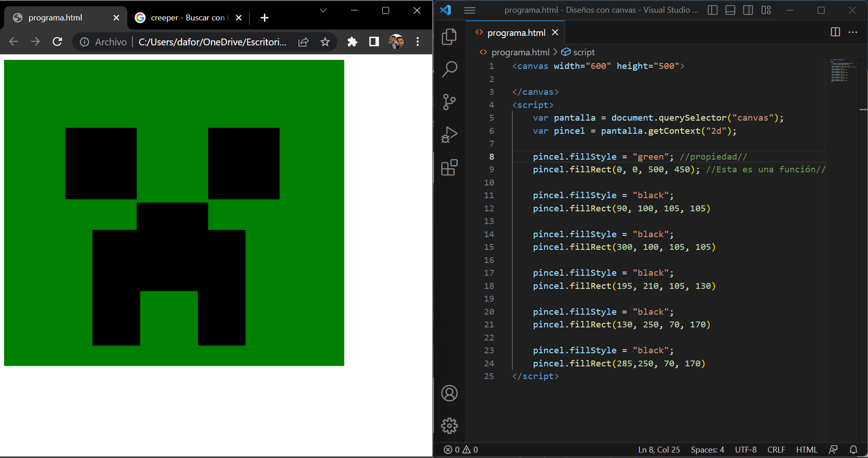Select language mode HTML in status bar
The height and width of the screenshot is (458, 868).
click(x=806, y=449)
